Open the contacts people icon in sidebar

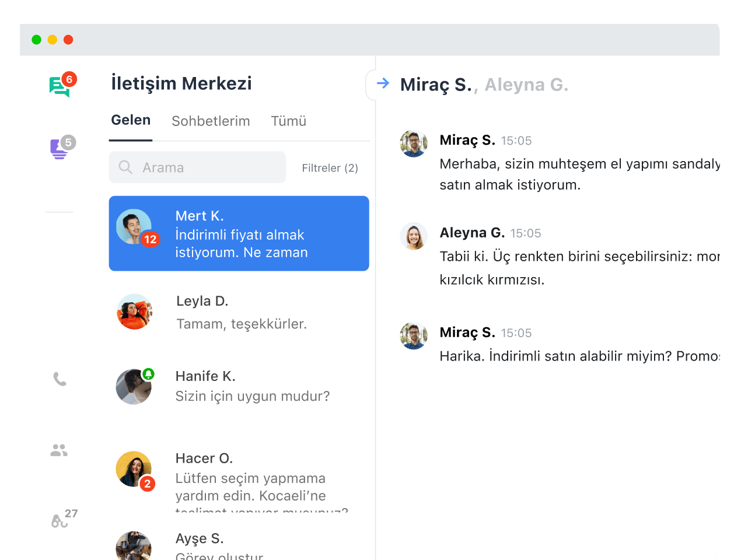pos(59,450)
